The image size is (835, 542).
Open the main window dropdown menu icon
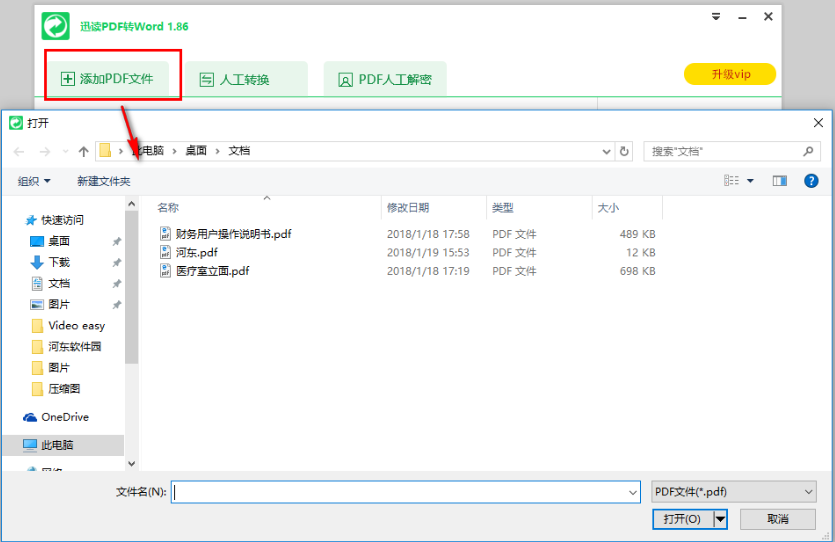pyautogui.click(x=716, y=17)
